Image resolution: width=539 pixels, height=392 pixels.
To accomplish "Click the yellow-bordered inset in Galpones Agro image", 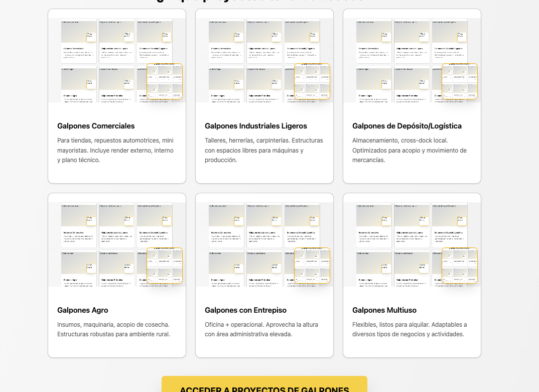I will point(165,266).
